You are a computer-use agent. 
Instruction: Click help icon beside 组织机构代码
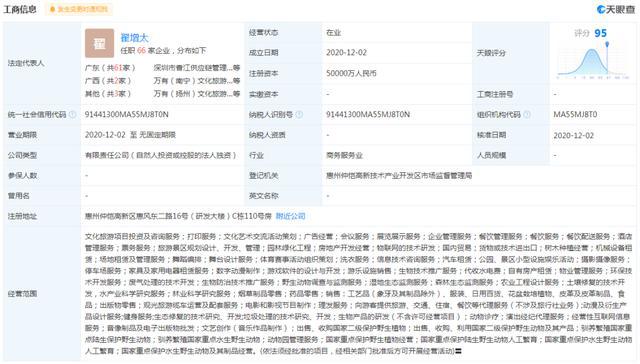527,115
